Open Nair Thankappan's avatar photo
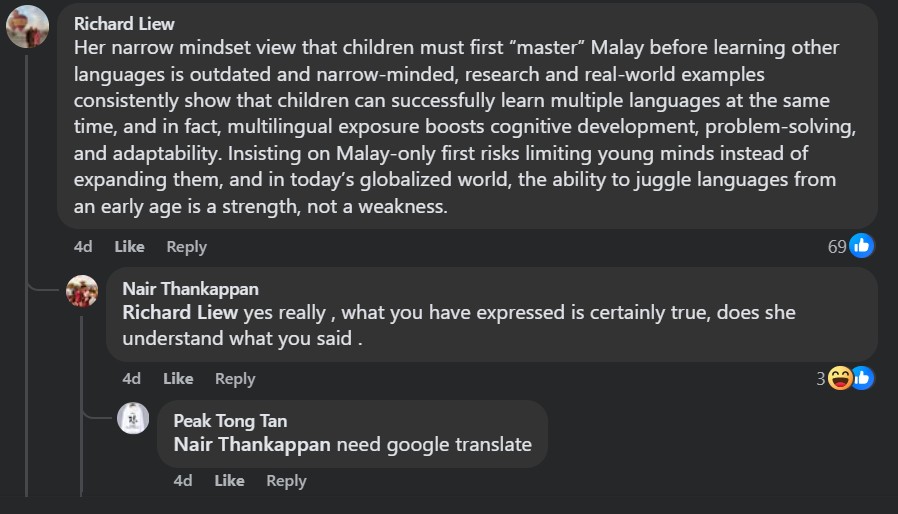 82,292
